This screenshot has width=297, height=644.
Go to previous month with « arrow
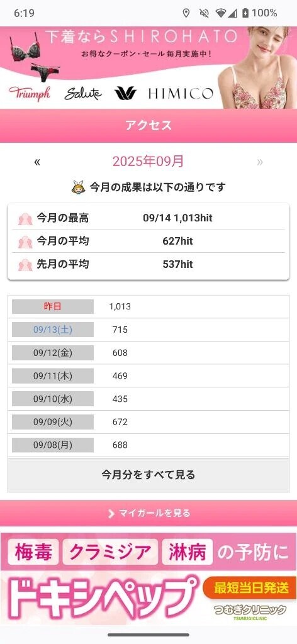coord(37,162)
